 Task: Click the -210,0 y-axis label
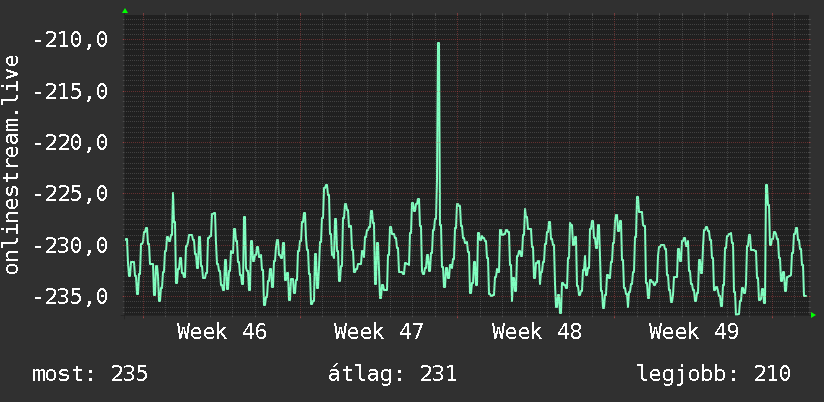pyautogui.click(x=70, y=40)
